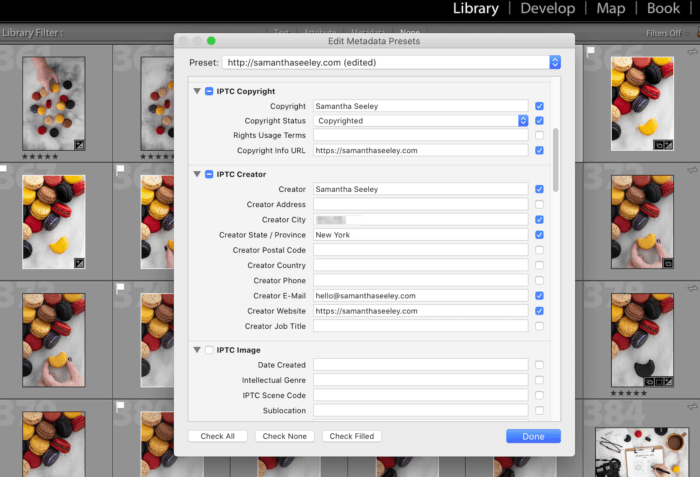Click the Creator Phone field
This screenshot has width=700, height=477.
point(421,280)
